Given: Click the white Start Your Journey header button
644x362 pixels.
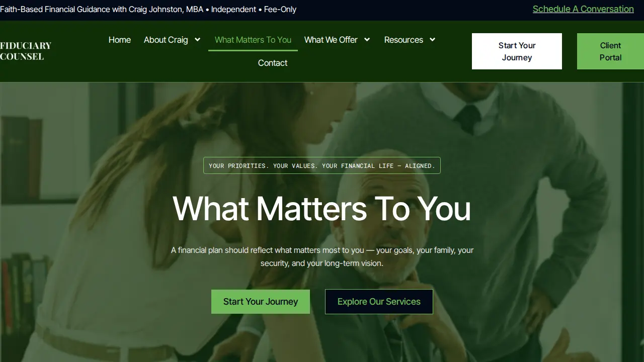Looking at the screenshot, I should (517, 51).
